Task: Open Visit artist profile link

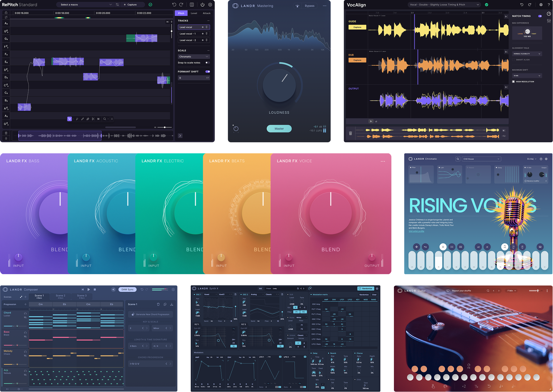Action: [x=416, y=231]
